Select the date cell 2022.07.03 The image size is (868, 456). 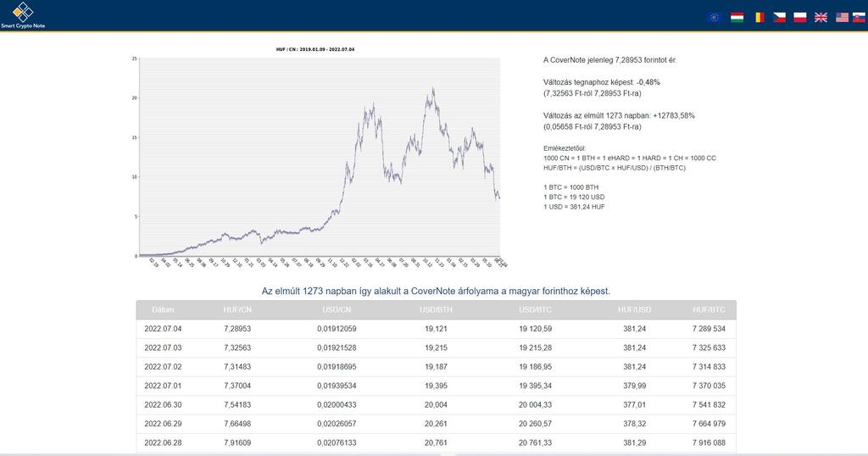[x=163, y=348]
